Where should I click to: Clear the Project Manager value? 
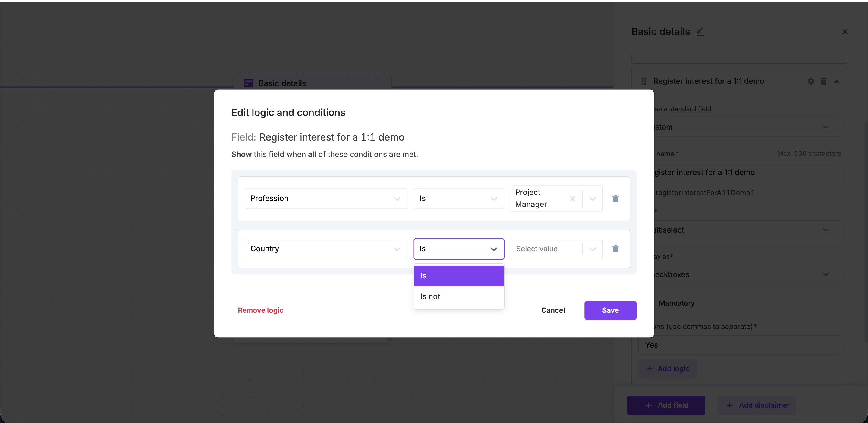point(572,199)
